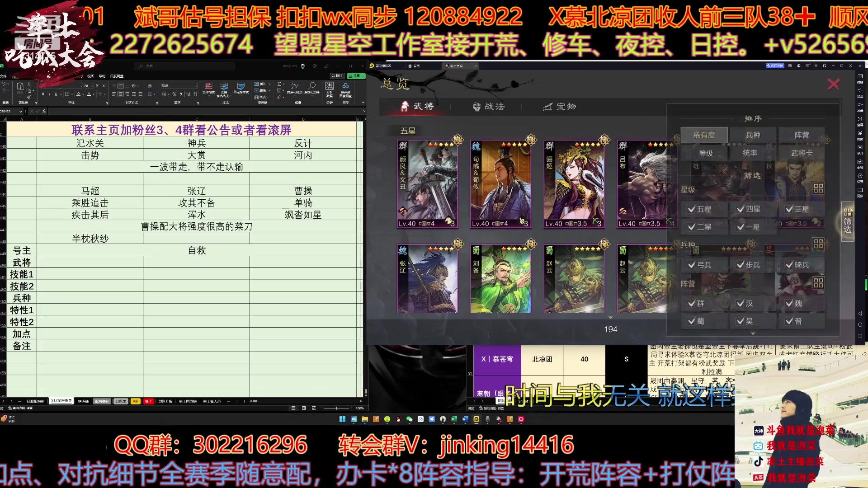Image resolution: width=868 pixels, height=488 pixels.
Task: Click the AutoSum sigma icon
Action: (279, 84)
